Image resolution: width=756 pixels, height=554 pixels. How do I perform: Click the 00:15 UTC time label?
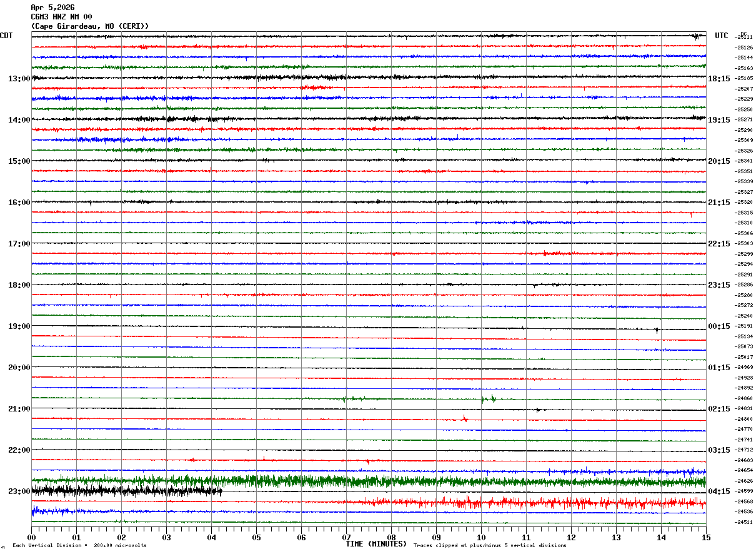[x=719, y=326]
